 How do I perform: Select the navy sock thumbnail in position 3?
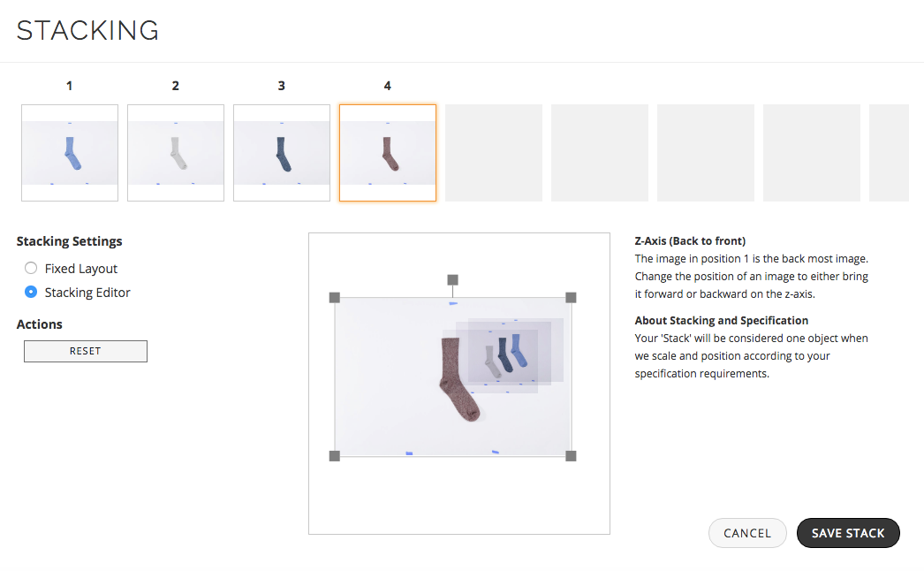(x=282, y=153)
